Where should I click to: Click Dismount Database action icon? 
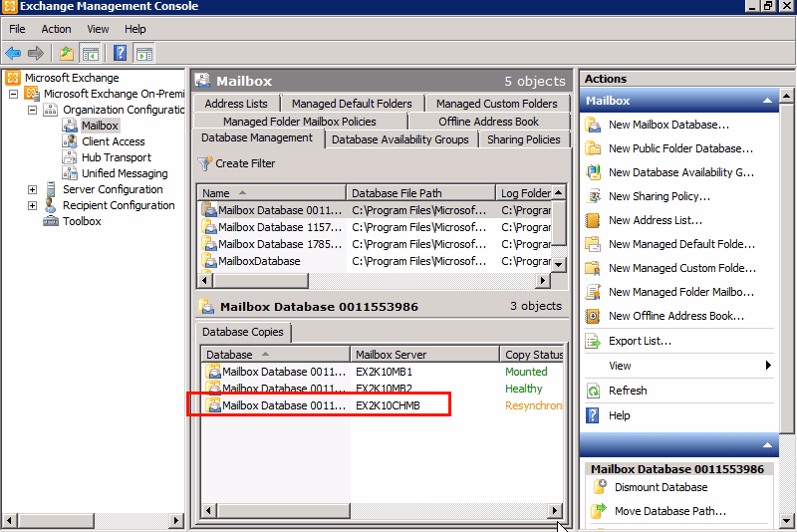point(600,487)
